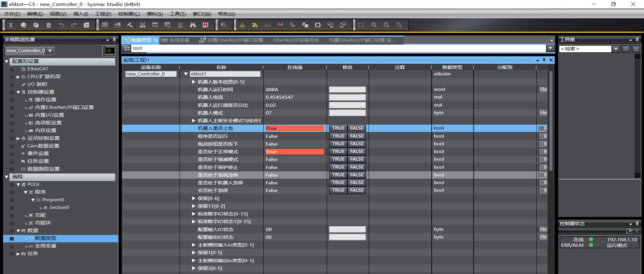Open the 3D visualizer toolbar icon
644x274 pixels.
point(105,25)
